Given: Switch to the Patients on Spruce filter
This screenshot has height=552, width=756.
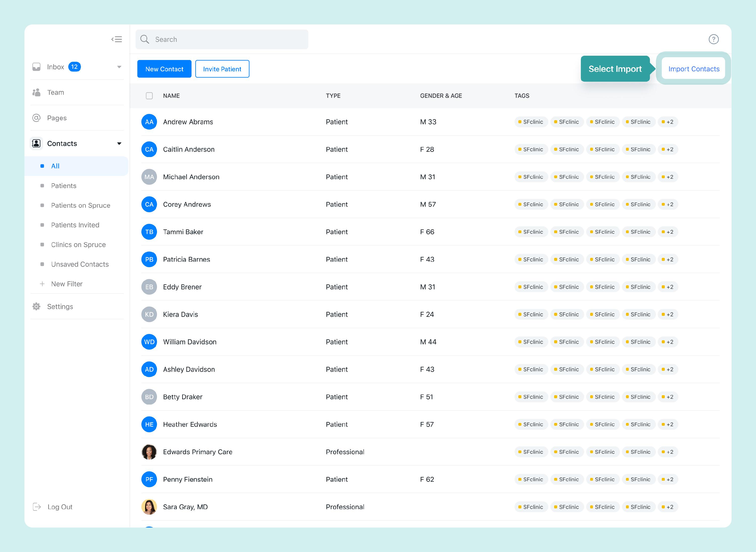Looking at the screenshot, I should tap(80, 205).
